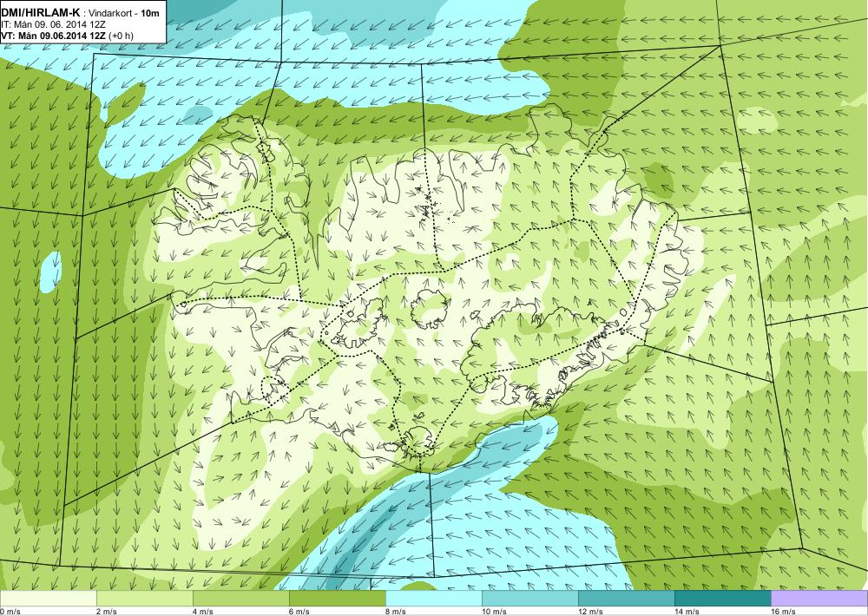Click the 'DMI/HIRLAM-K' title text
This screenshot has height=616, width=868.
click(41, 13)
